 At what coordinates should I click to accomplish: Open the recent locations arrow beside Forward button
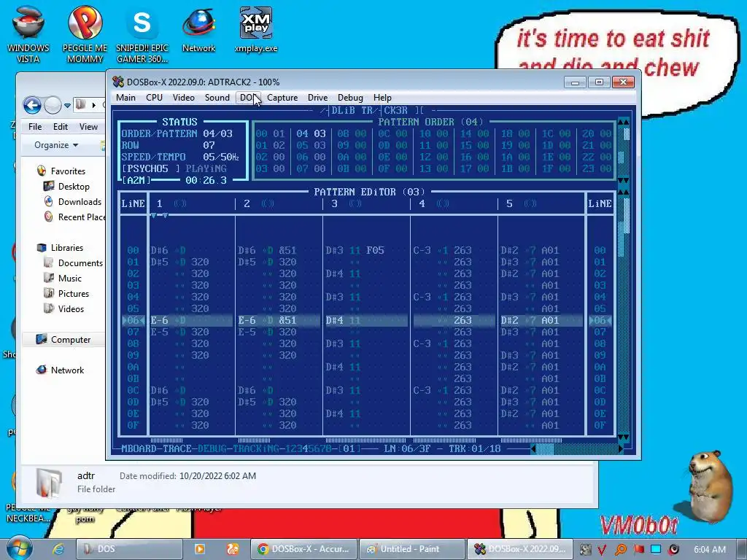[67, 105]
